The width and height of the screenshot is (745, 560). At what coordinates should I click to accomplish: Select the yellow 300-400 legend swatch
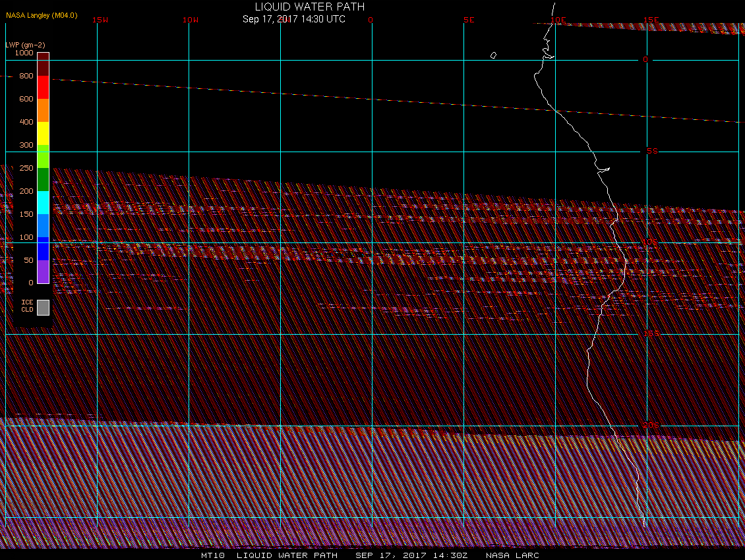(44, 134)
